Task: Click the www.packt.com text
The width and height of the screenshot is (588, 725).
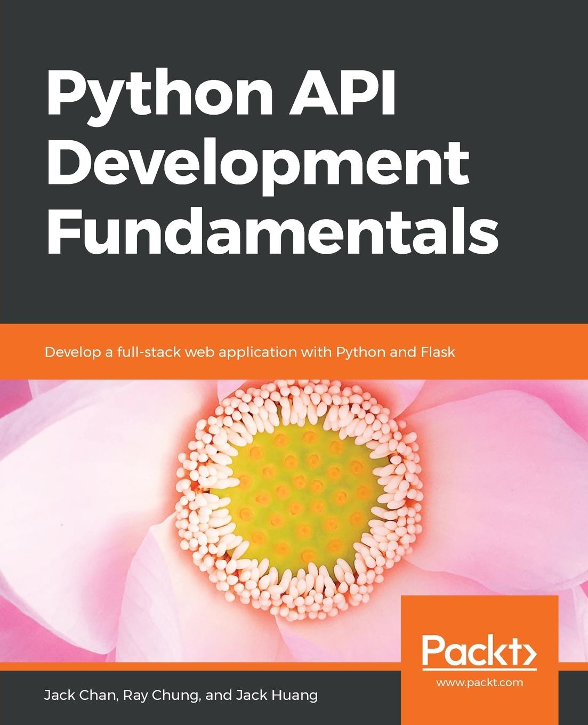Action: tap(479, 682)
